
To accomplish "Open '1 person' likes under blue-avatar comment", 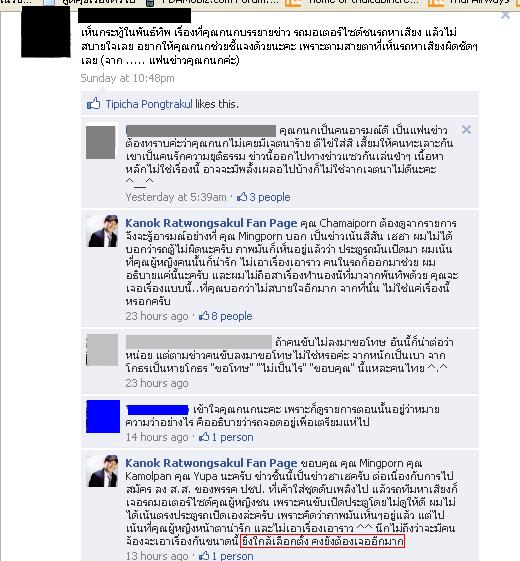I will click(233, 437).
